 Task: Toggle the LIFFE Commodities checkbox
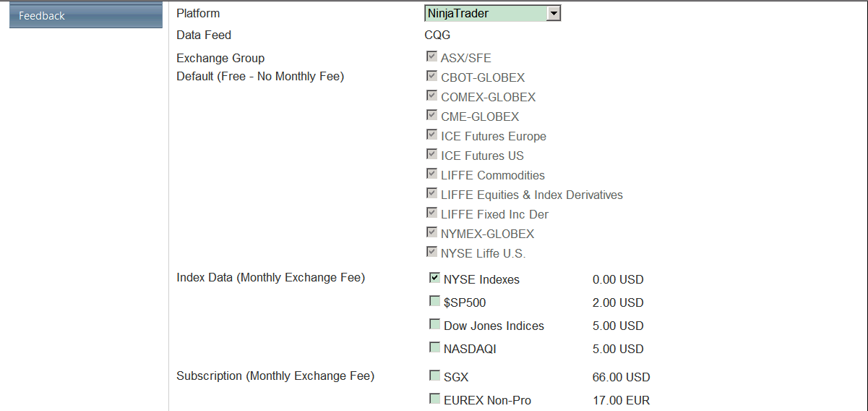coord(431,174)
